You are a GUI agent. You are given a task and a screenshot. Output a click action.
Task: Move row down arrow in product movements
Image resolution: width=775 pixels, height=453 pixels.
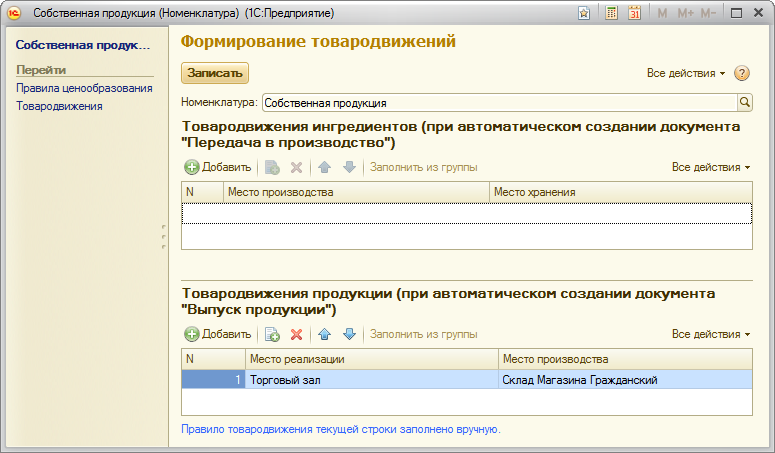pos(349,334)
